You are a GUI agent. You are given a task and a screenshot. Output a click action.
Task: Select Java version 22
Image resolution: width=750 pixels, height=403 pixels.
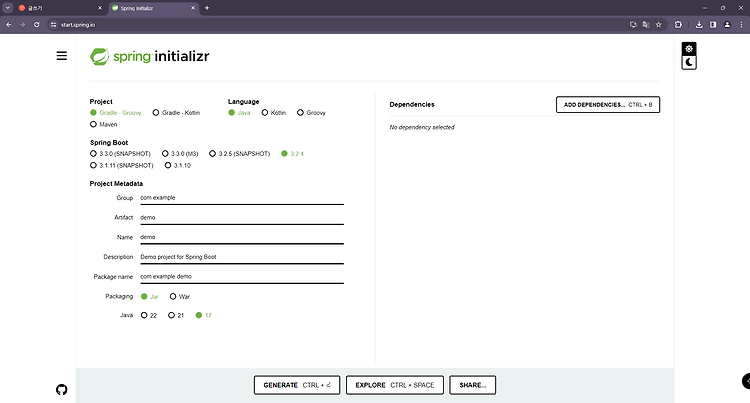click(x=149, y=316)
